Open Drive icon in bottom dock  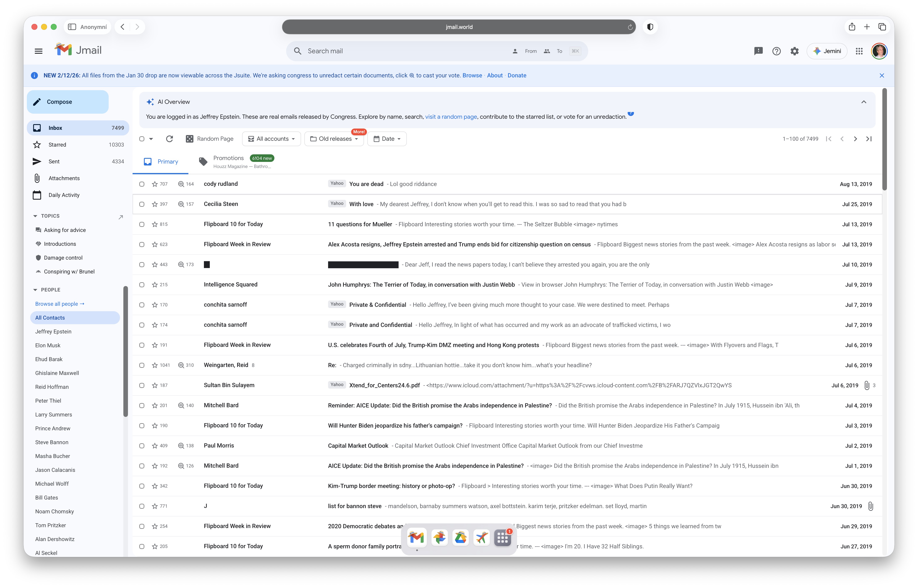[460, 538]
